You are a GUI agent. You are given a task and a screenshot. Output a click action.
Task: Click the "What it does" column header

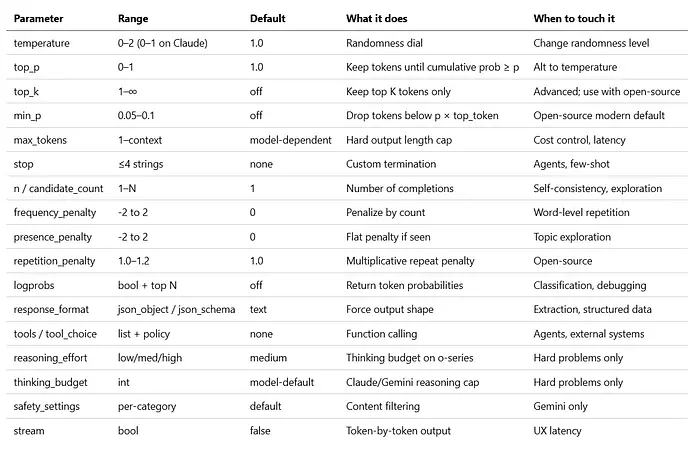(x=377, y=19)
